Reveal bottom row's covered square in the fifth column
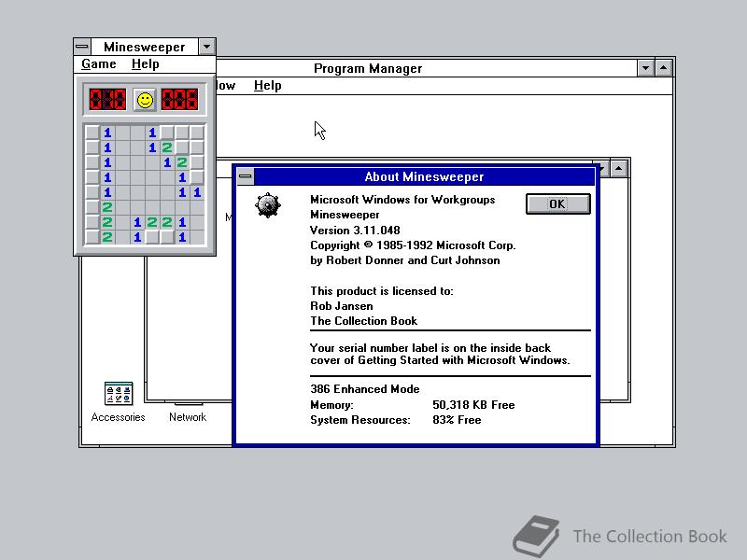The image size is (747, 560). [x=152, y=237]
